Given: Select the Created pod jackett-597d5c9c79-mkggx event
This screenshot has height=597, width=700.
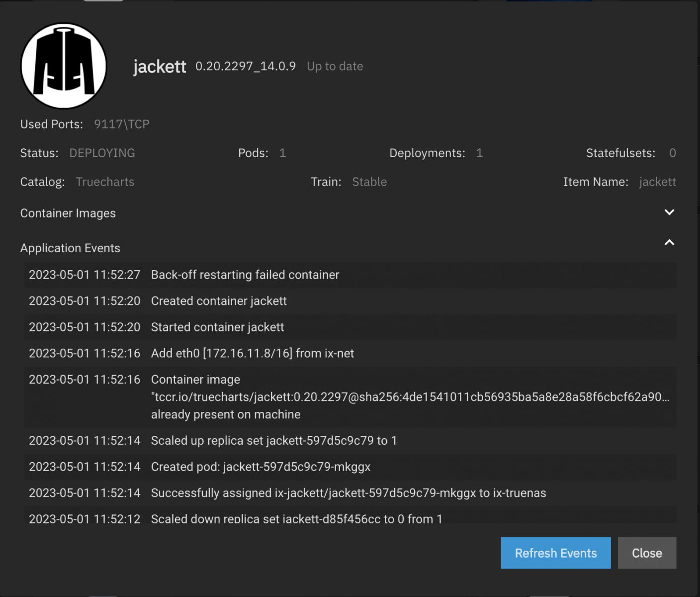Looking at the screenshot, I should click(x=350, y=467).
